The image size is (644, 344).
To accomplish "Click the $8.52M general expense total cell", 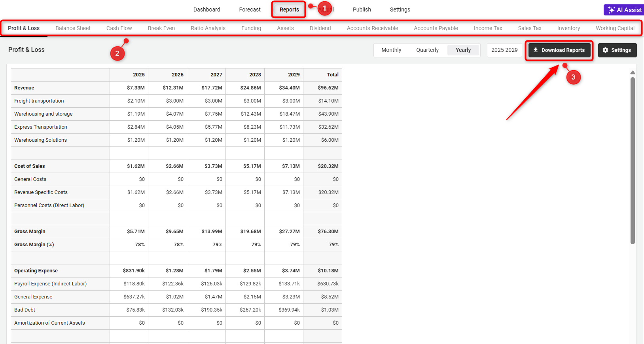I will 323,297.
